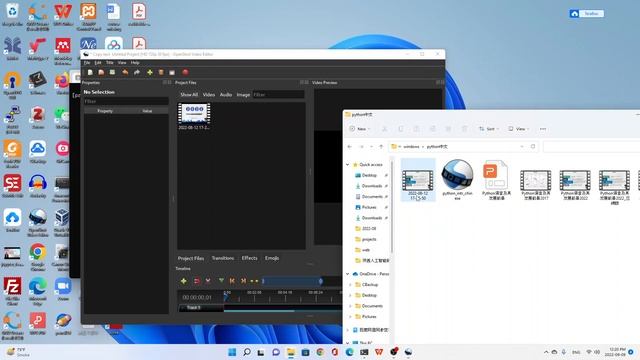Center the timeline on the playhead
This screenshot has height=360, width=640.
[254, 281]
